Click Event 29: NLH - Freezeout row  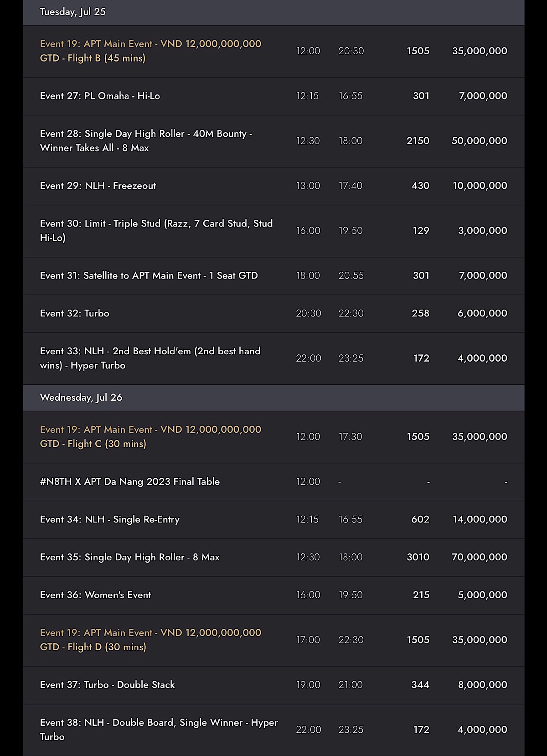[273, 186]
